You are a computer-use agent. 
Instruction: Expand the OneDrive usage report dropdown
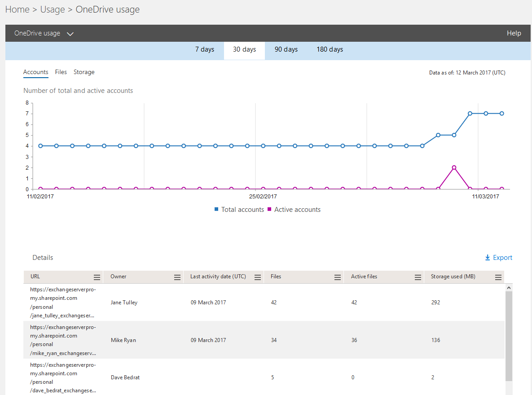(70, 33)
